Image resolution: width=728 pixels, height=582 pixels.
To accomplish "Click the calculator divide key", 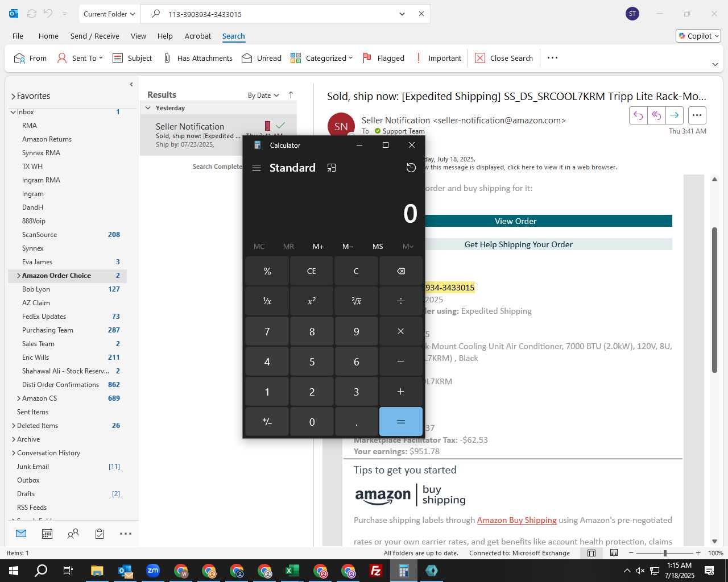I will (401, 301).
